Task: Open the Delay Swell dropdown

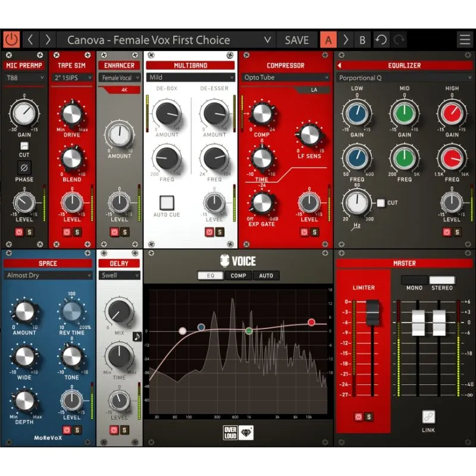Action: coord(120,275)
